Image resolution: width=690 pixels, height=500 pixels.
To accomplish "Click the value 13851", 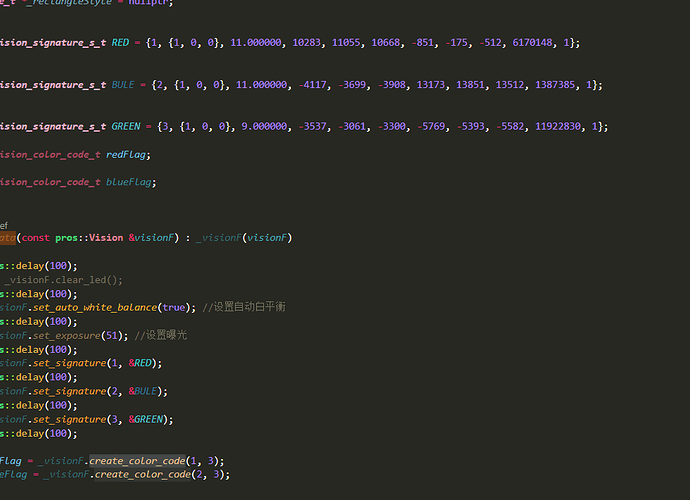I will [x=470, y=85].
